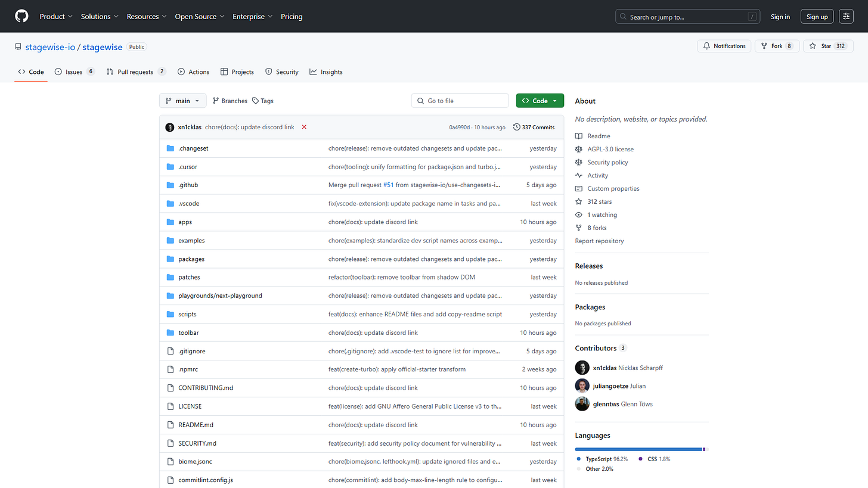
Task: Click the Star icon button
Action: tap(813, 46)
